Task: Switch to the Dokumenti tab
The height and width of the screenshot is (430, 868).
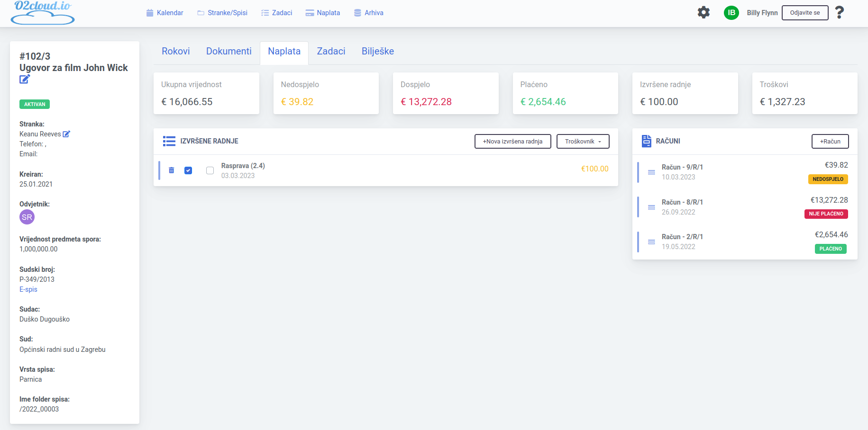Action: point(228,51)
